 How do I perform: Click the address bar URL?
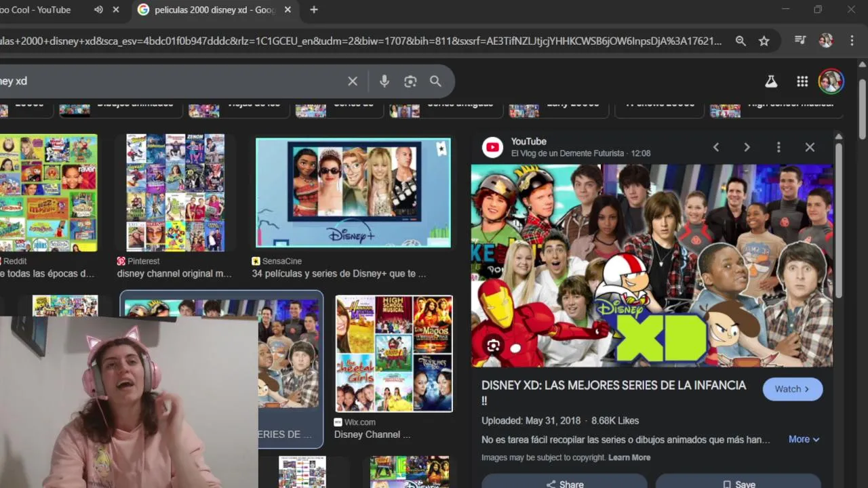(x=359, y=41)
